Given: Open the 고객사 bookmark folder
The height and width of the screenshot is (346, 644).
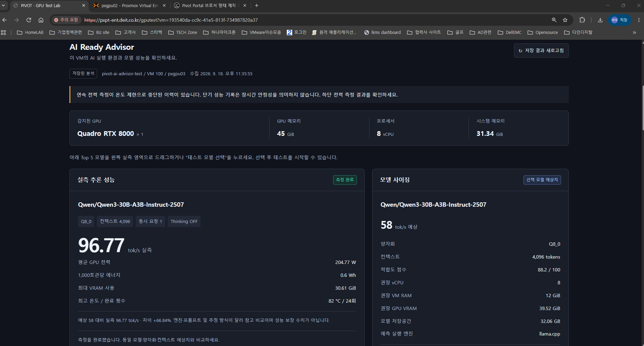Looking at the screenshot, I should point(126,33).
